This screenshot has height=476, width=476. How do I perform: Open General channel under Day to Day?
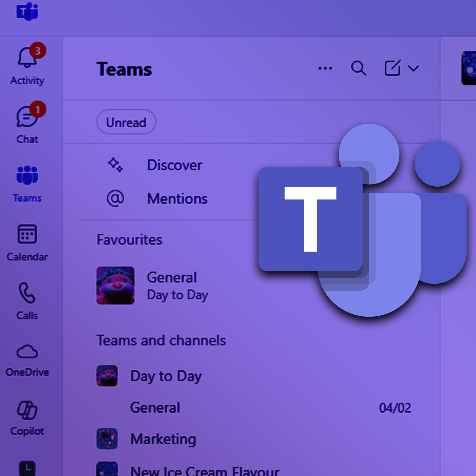click(155, 407)
